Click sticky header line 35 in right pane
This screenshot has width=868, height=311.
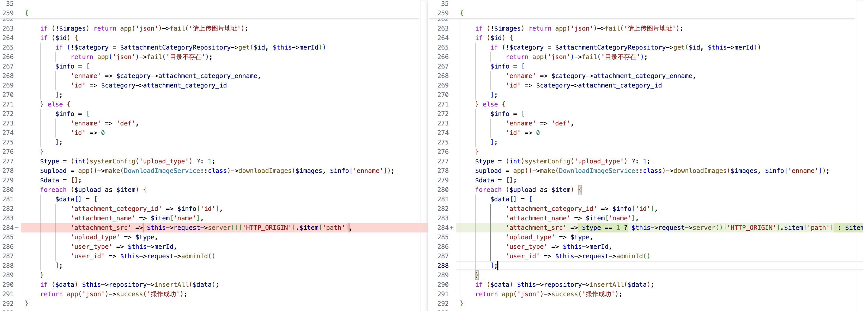[445, 3]
